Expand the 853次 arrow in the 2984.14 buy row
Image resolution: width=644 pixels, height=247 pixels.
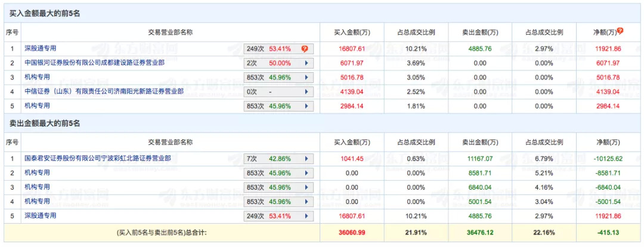[x=306, y=106]
